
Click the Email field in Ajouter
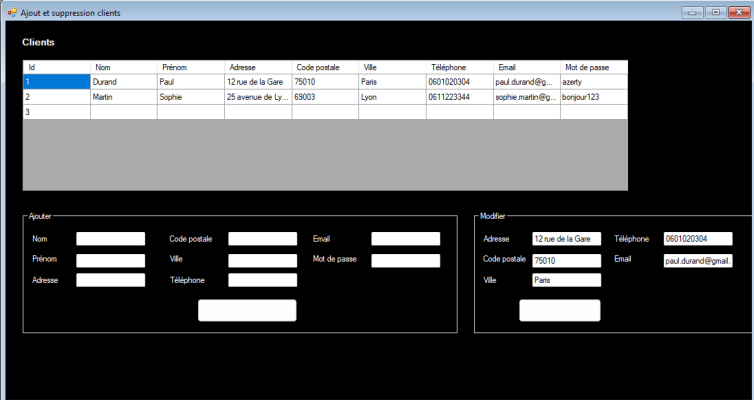(406, 239)
